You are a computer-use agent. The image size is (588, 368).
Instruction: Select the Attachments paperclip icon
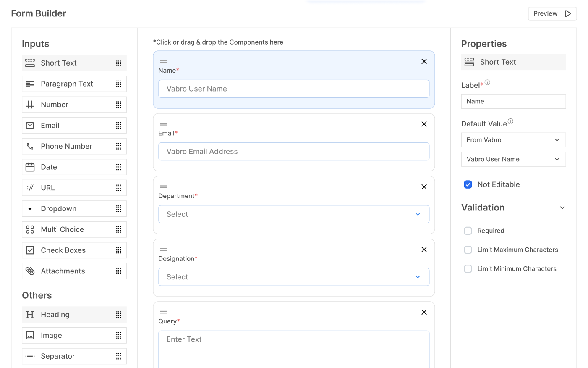point(30,271)
